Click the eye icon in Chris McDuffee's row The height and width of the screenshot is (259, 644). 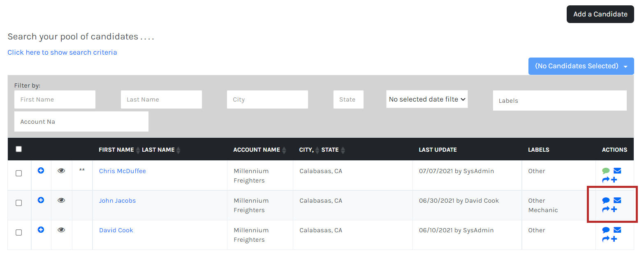coord(61,171)
